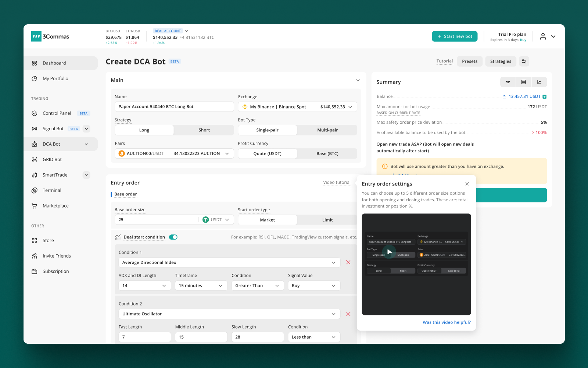Screen dimensions: 588x368
Task: Collapse the Main section
Action: tap(358, 80)
